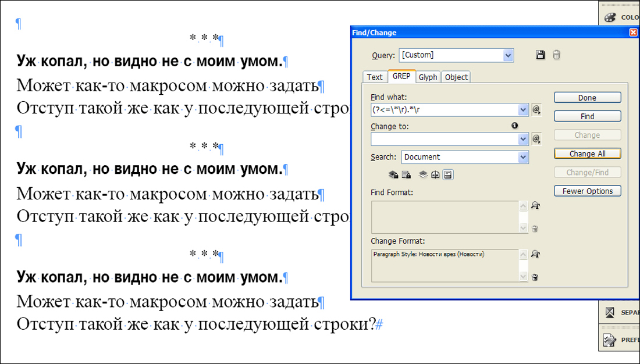Open special characters menu beside Find what

pos(536,109)
